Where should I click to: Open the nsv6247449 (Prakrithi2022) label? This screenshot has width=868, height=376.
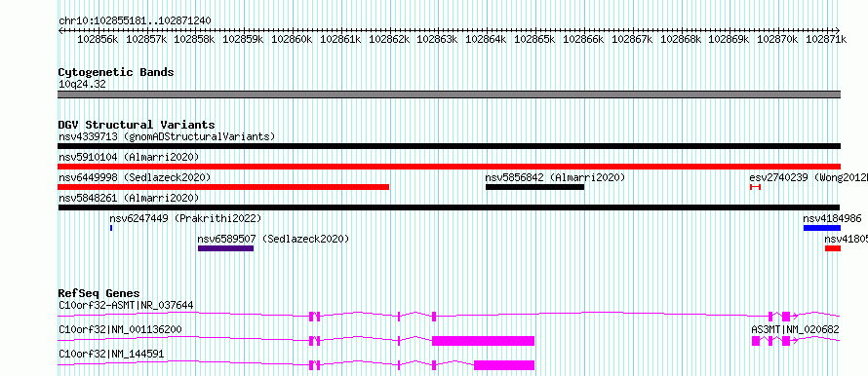[x=185, y=218]
